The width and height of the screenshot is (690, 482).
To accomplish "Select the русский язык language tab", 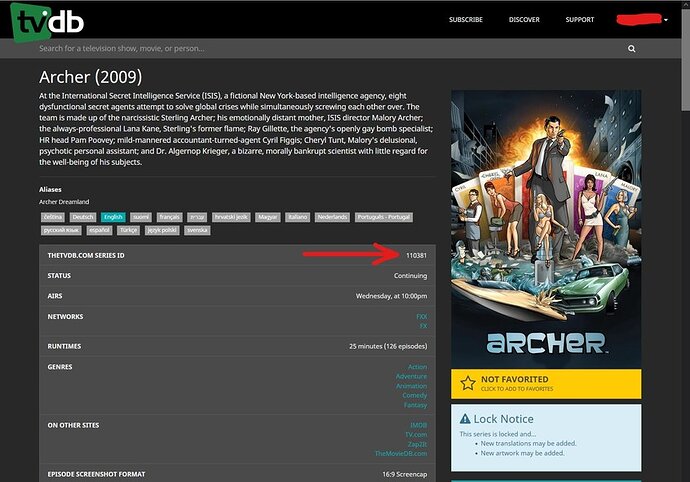I will click(x=61, y=230).
